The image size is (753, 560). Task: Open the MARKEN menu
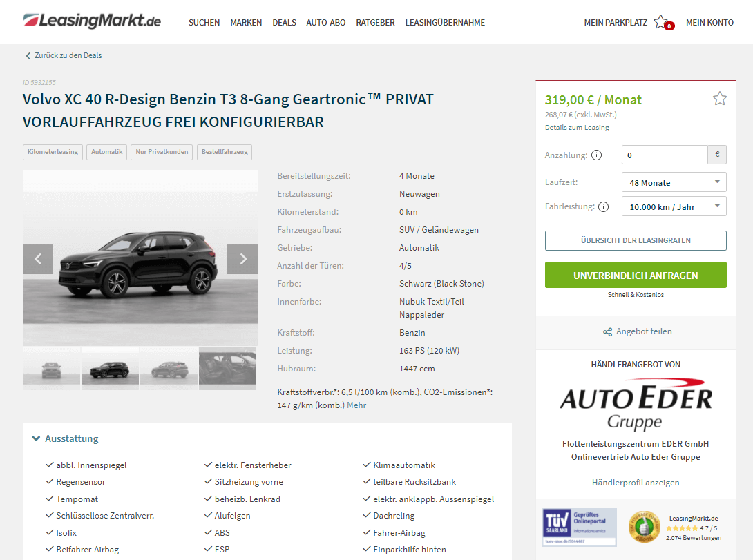point(246,23)
